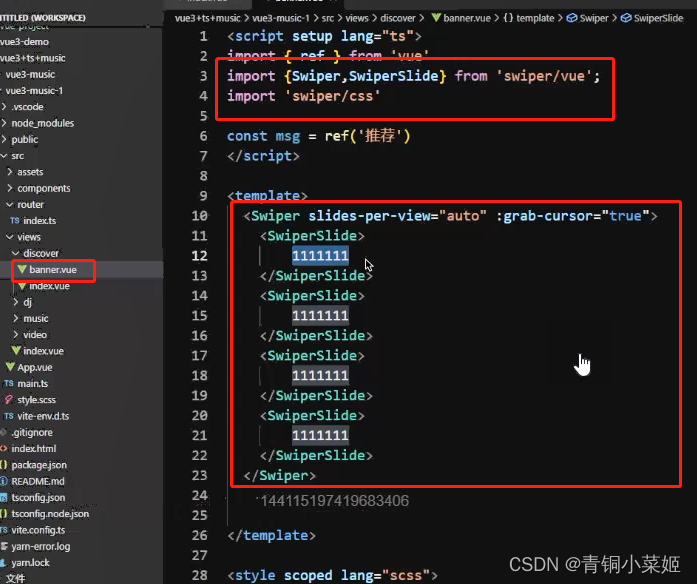Open index.vue inside the discover folder
697x584 pixels.
tap(49, 286)
